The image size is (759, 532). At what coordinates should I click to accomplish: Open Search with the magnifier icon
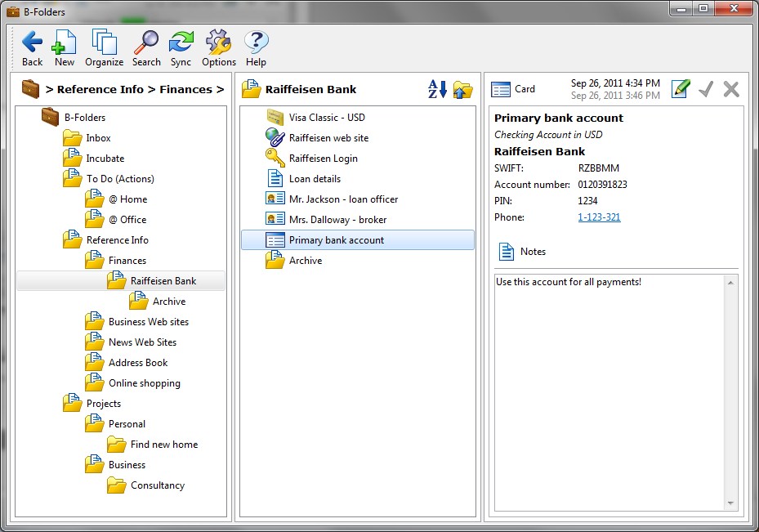click(x=146, y=42)
